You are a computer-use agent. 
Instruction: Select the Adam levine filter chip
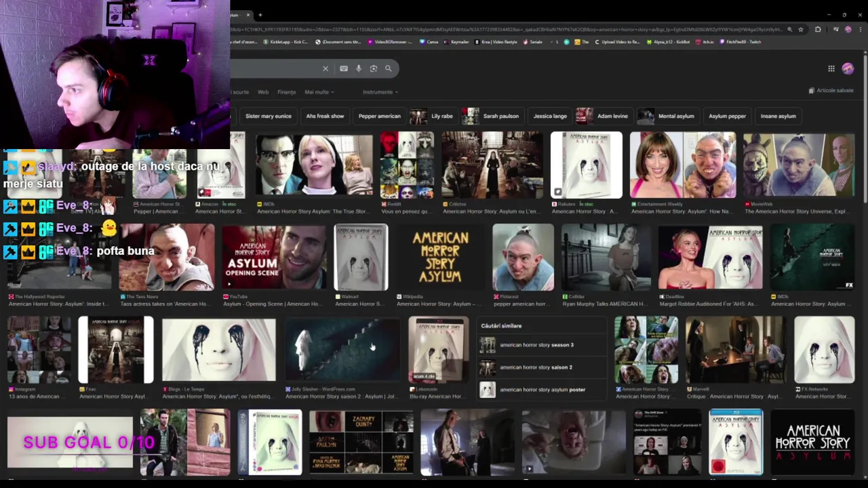coord(604,116)
